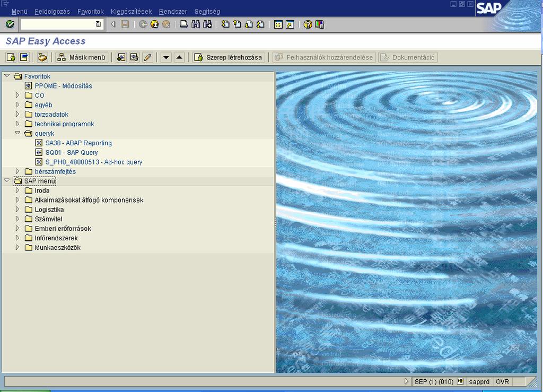
Task: Open the Feldolgozás menu
Action: pyautogui.click(x=52, y=12)
